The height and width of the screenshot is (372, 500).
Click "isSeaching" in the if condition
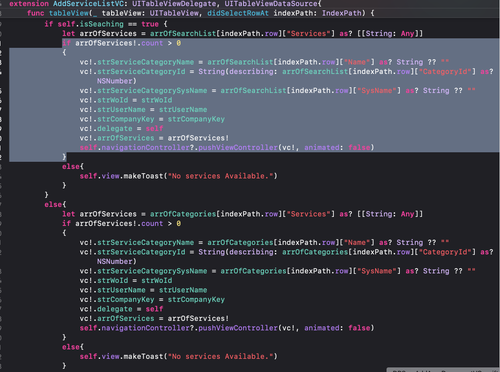click(101, 24)
